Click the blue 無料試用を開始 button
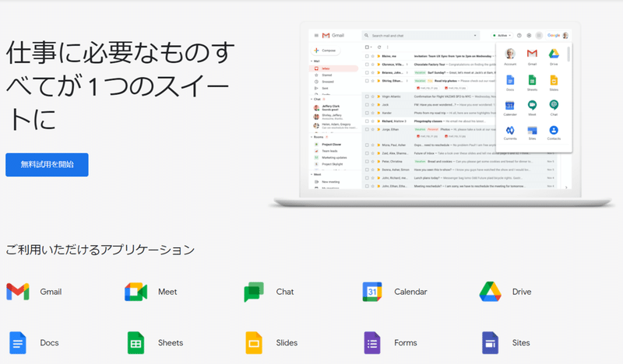This screenshot has height=364, width=623. pyautogui.click(x=47, y=165)
